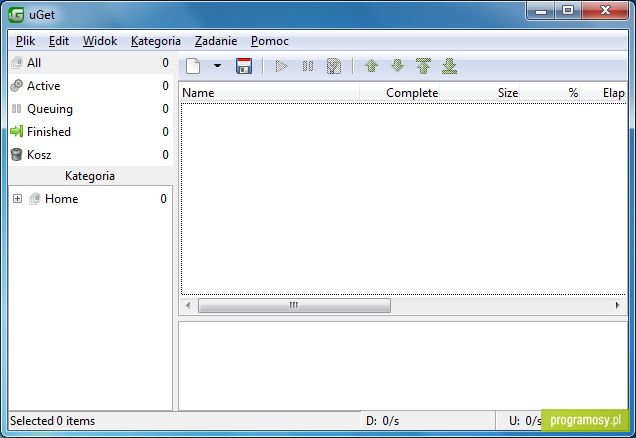Select the Active status filter
636x438 pixels.
pos(91,86)
